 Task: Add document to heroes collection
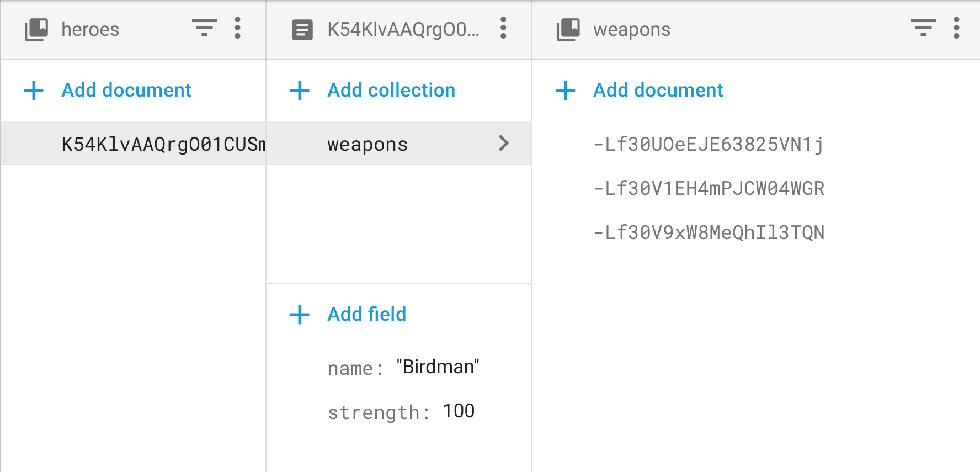click(x=126, y=90)
